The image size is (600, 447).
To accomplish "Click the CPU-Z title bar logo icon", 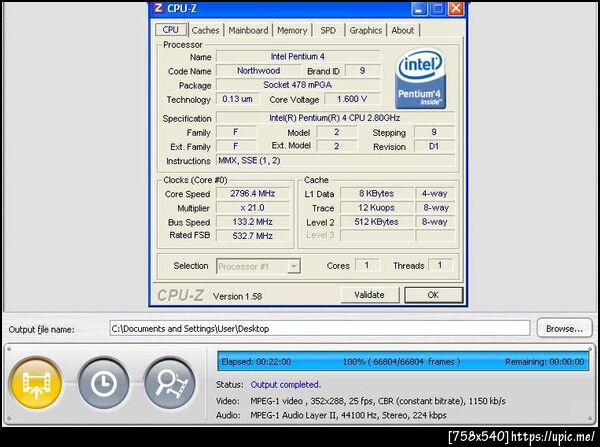I will point(158,8).
